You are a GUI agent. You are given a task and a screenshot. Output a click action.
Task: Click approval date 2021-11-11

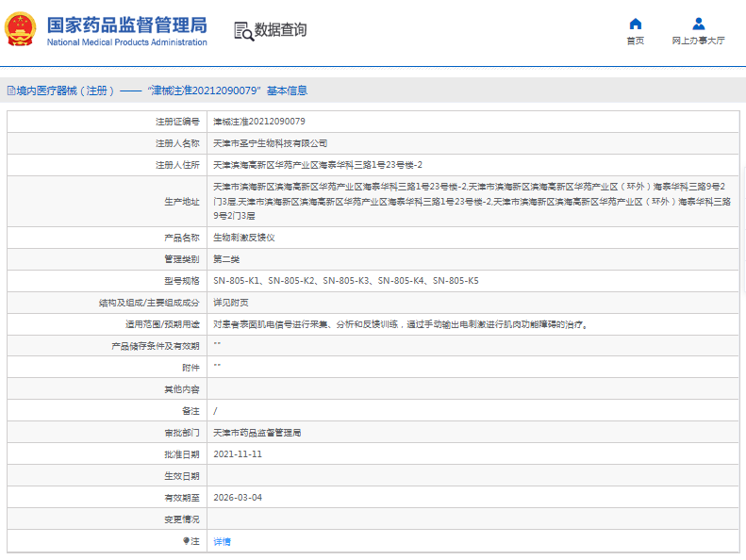coord(238,454)
